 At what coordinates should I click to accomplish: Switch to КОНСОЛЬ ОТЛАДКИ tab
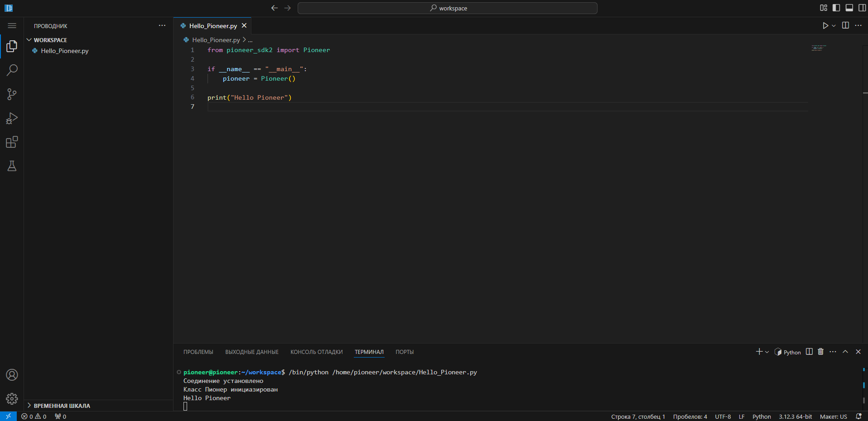click(x=316, y=352)
